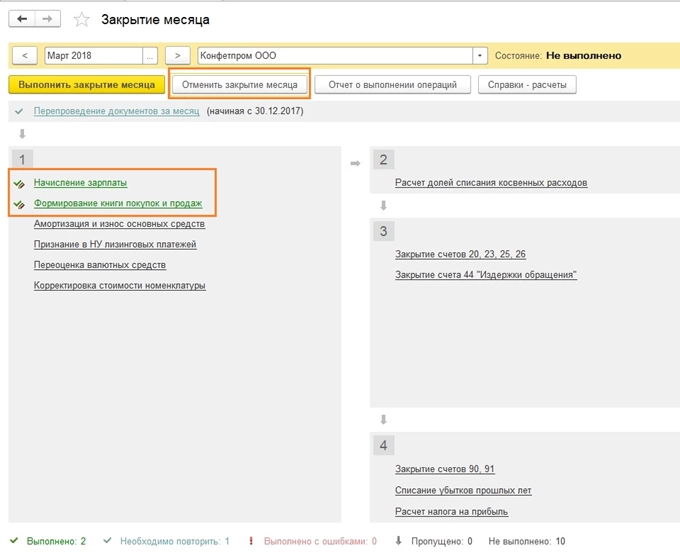Click status checkmark beside Начисление зарплаты
Image resolution: width=680 pixels, height=553 pixels.
click(19, 183)
